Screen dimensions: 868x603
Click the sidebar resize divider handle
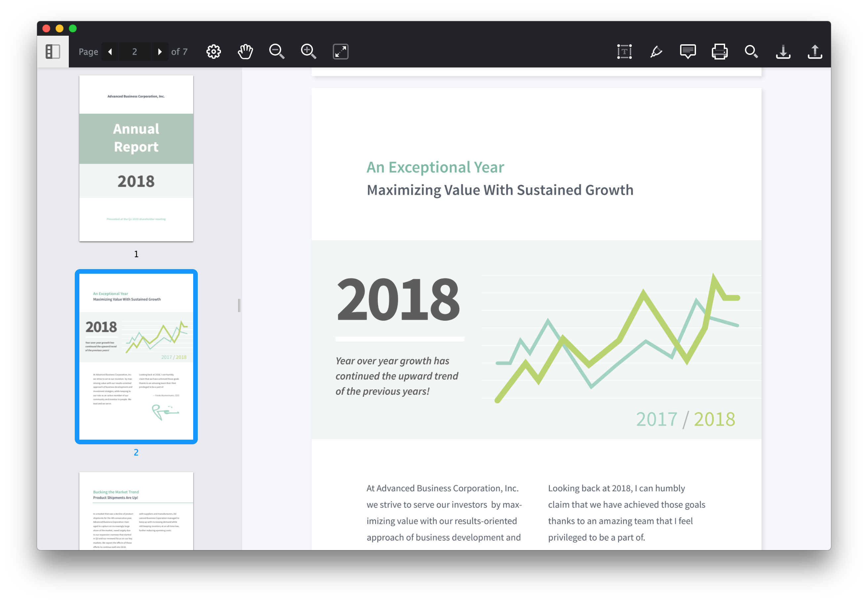pos(239,305)
